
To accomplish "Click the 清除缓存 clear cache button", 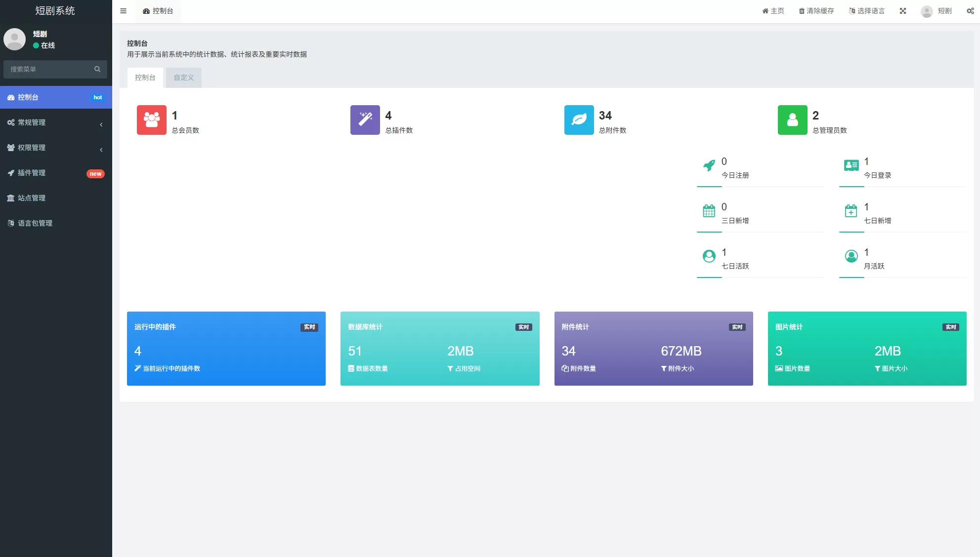I will [816, 11].
